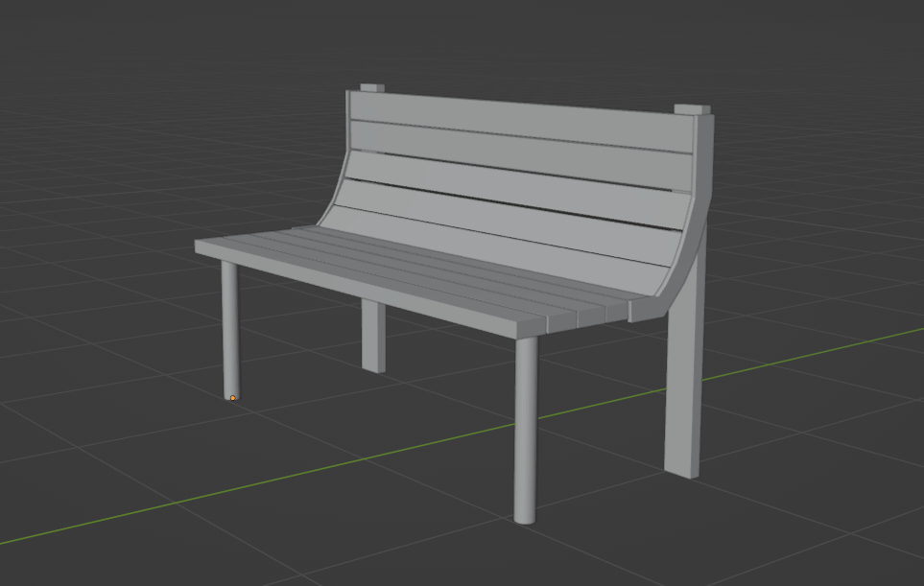Screen dimensions: 924x586
Task: Click the green Y-axis line
Action: tap(288, 478)
